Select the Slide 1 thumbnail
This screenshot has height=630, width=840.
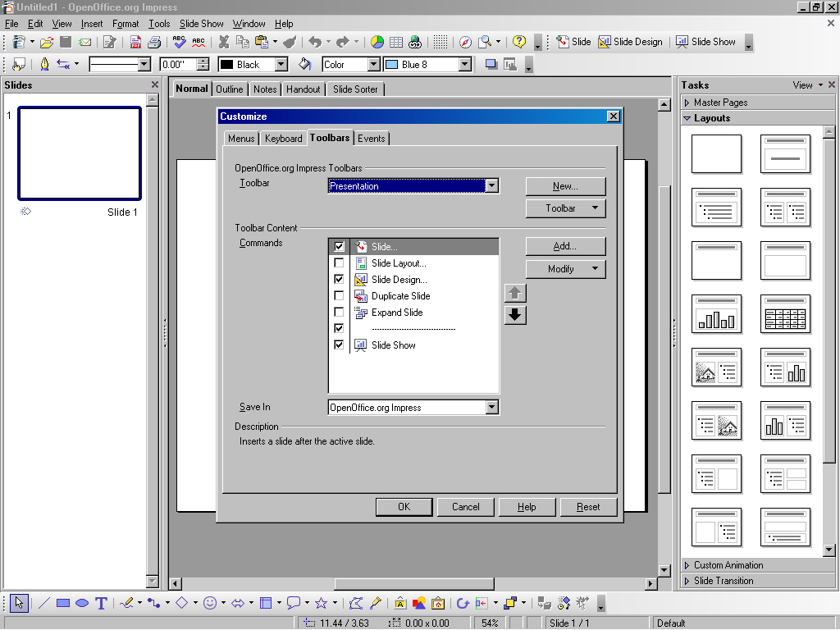pos(80,153)
